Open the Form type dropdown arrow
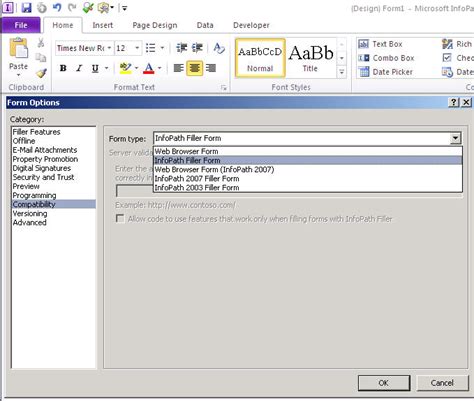This screenshot has width=474, height=401. (x=455, y=138)
